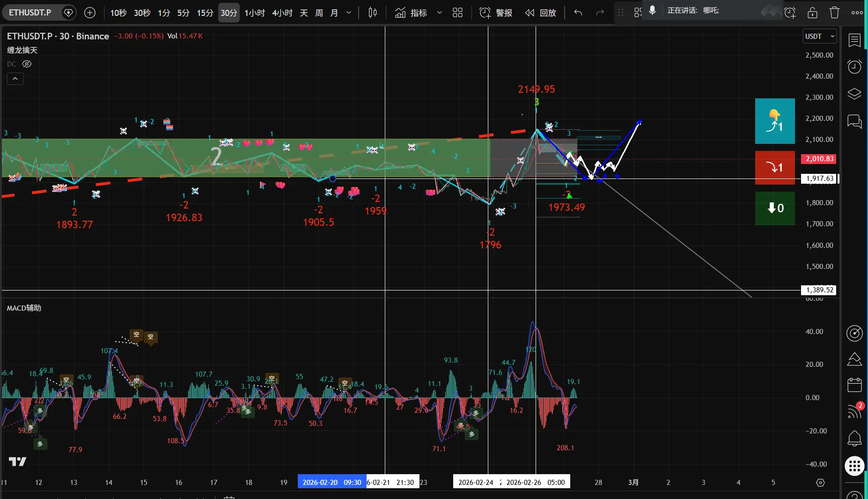Click the ETHUSDT.P · 30 · Binance legend title
Viewport: 868px width, 499px height.
[58, 36]
